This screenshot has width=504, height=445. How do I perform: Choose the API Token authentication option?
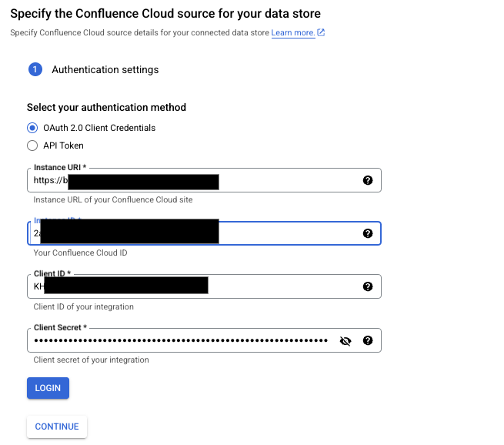coord(32,146)
